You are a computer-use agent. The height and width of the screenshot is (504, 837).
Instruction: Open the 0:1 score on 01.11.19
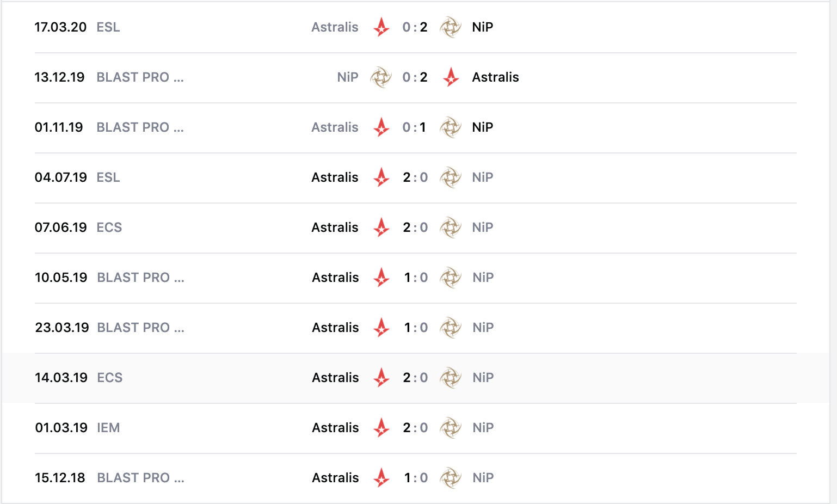pyautogui.click(x=414, y=127)
